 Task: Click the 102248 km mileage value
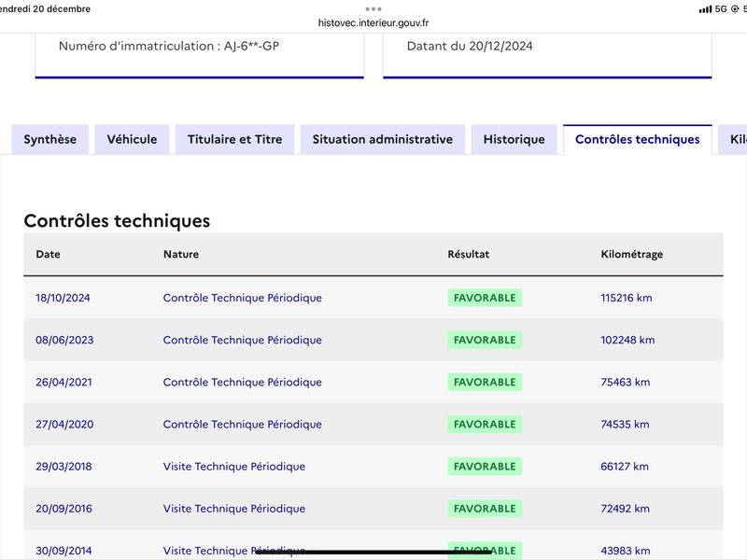pyautogui.click(x=627, y=340)
